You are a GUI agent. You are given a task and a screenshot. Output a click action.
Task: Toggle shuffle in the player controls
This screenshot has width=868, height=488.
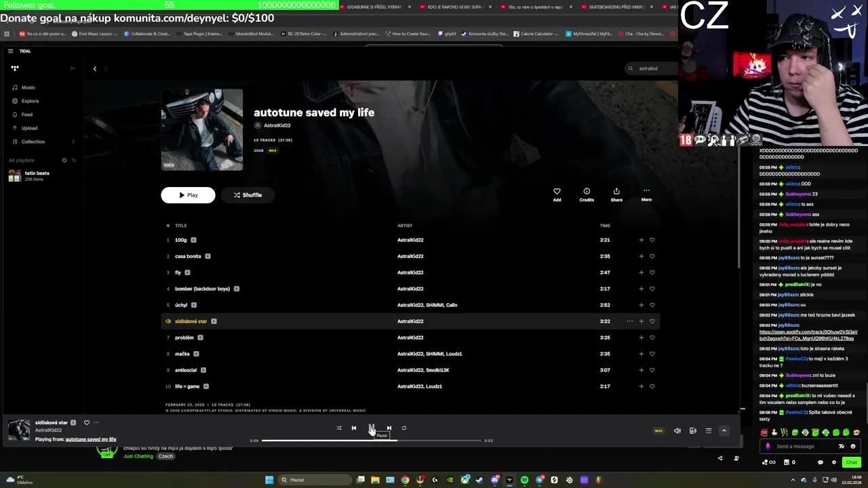coord(339,428)
